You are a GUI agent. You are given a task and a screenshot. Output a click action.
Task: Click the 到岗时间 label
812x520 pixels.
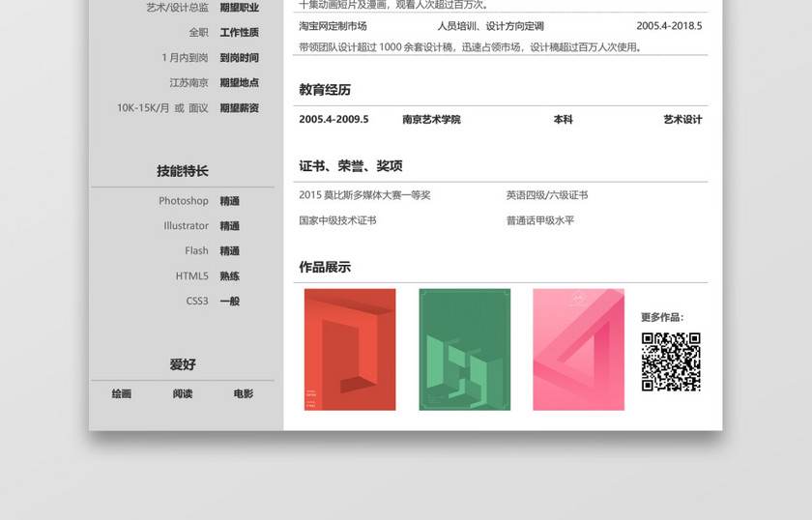[x=240, y=57]
